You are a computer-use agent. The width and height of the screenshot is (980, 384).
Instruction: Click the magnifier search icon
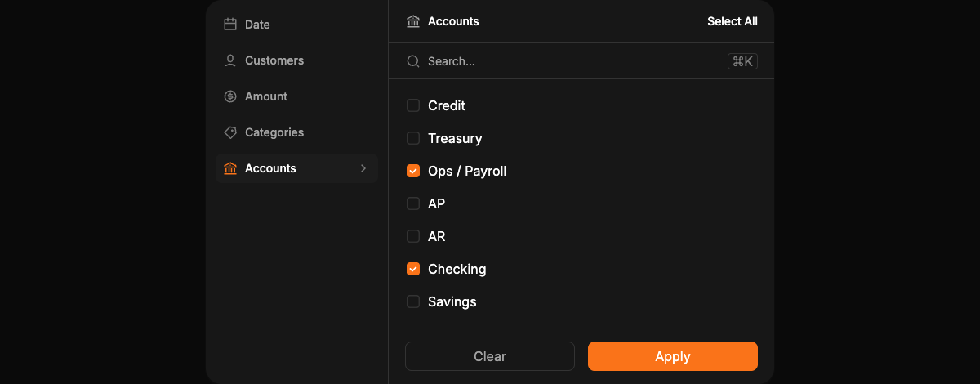[x=413, y=61]
